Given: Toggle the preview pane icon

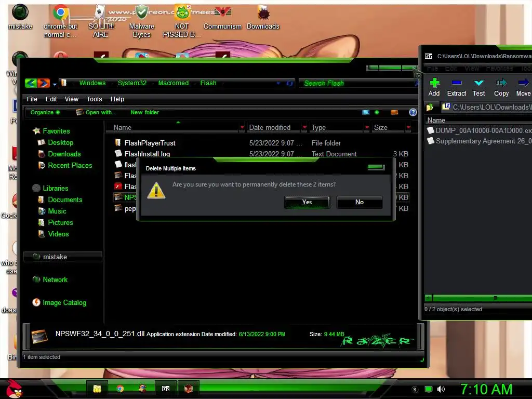Looking at the screenshot, I should (394, 112).
